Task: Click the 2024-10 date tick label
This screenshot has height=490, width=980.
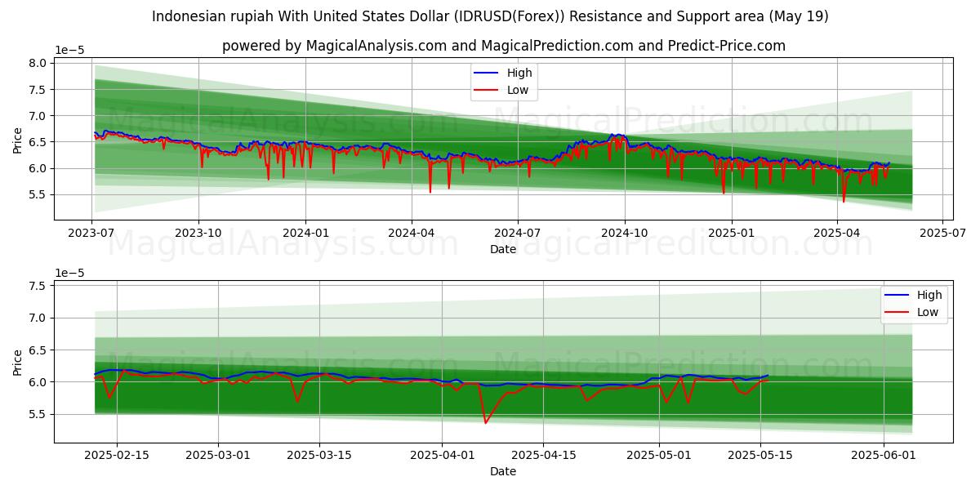Action: [625, 233]
